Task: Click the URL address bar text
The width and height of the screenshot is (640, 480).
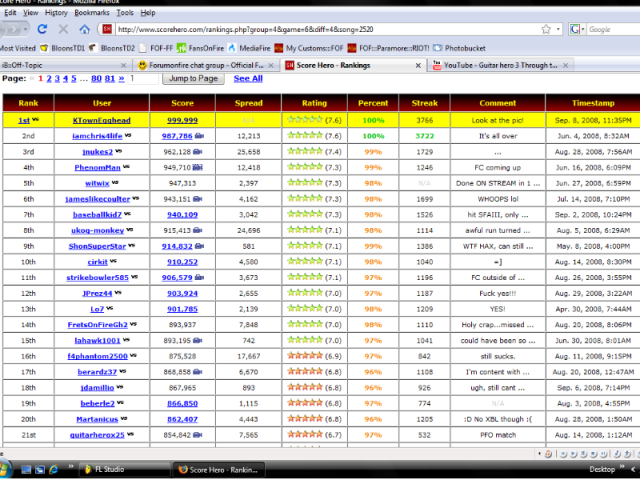Action: coord(245,29)
